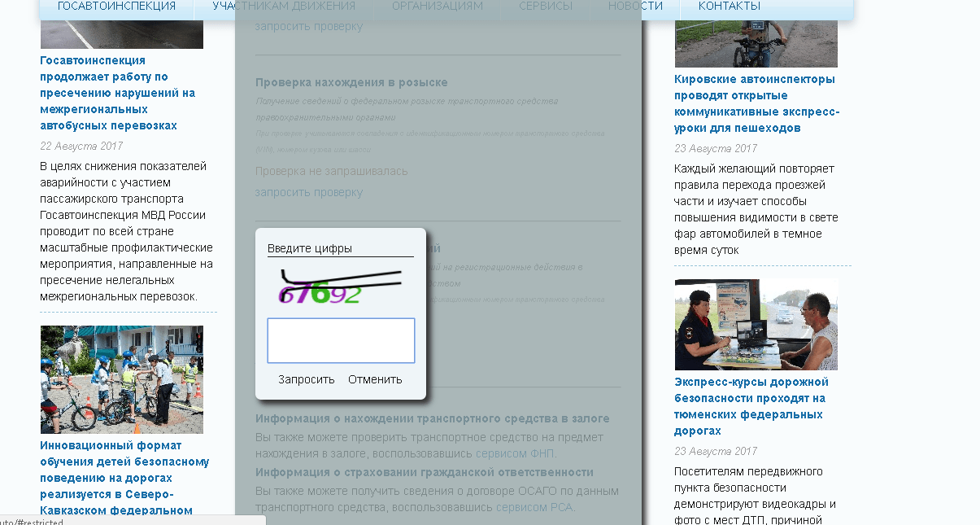Screen dimensions: 980x525
Task: Open Экспресс-курсы дорожной безопасности article
Action: coord(751,406)
